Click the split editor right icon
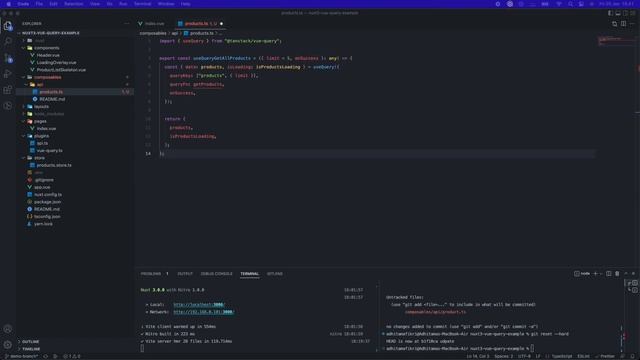Screen dimensions: 640x360 (x=623, y=24)
